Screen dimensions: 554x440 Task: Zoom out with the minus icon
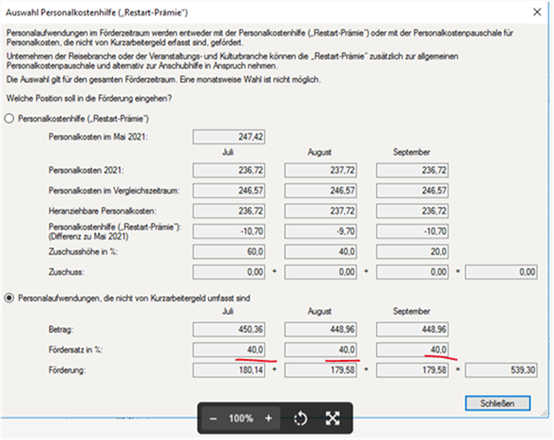click(x=213, y=419)
